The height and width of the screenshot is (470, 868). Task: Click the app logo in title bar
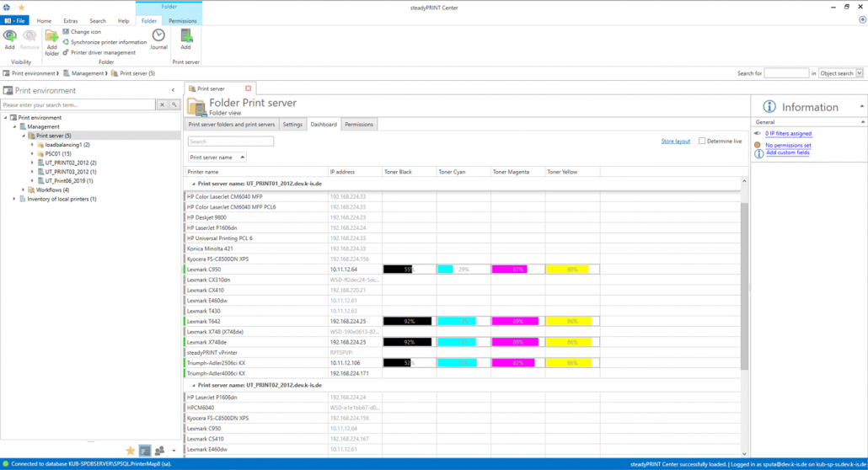(7, 8)
